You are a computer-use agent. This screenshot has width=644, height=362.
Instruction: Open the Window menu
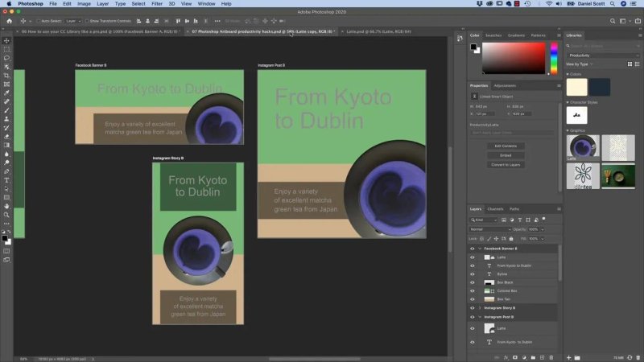206,4
